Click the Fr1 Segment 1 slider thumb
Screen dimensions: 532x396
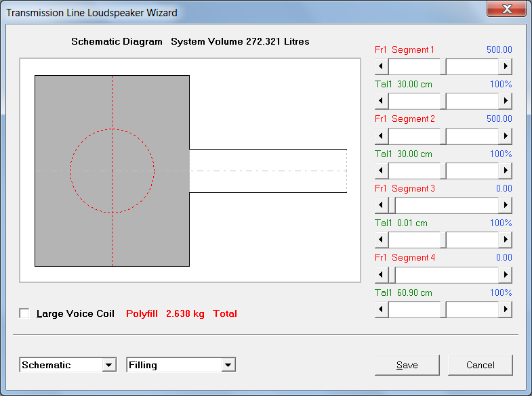[x=443, y=66]
